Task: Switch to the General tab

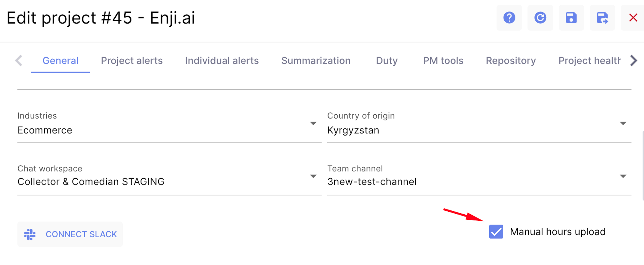Action: [61, 61]
